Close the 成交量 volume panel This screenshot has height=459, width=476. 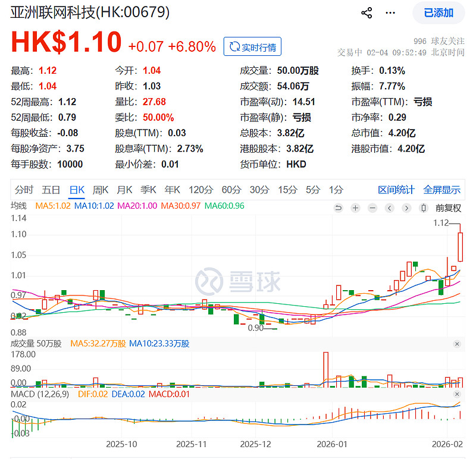(457, 344)
